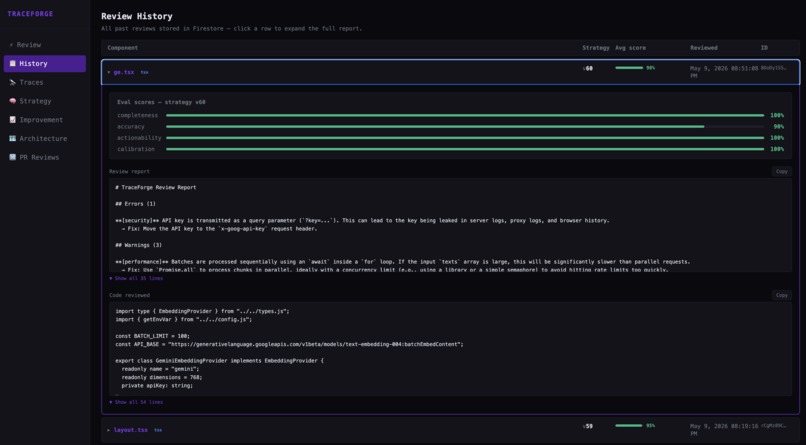
Task: Click the '## Warnings (3)' line
Action: 138,245
